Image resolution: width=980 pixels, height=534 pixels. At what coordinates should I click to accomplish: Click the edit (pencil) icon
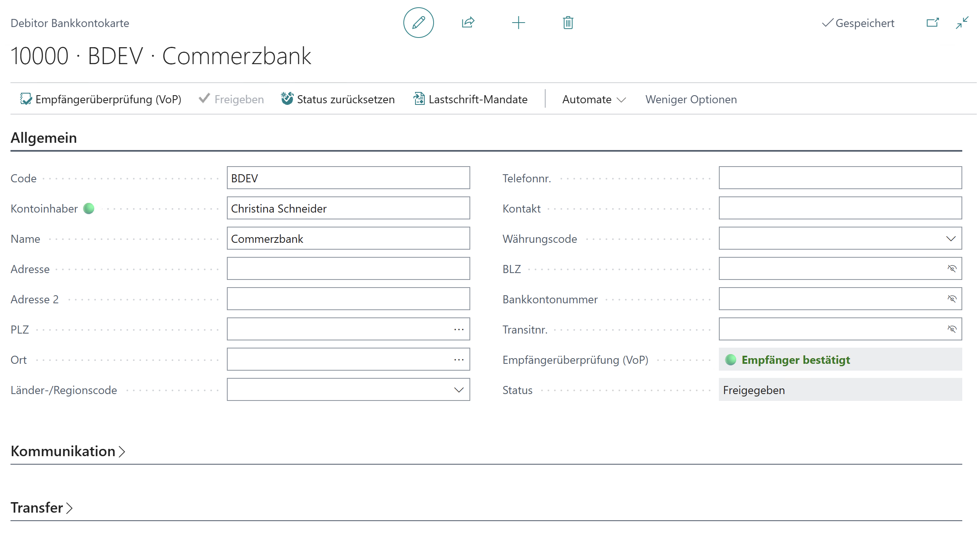pyautogui.click(x=418, y=23)
